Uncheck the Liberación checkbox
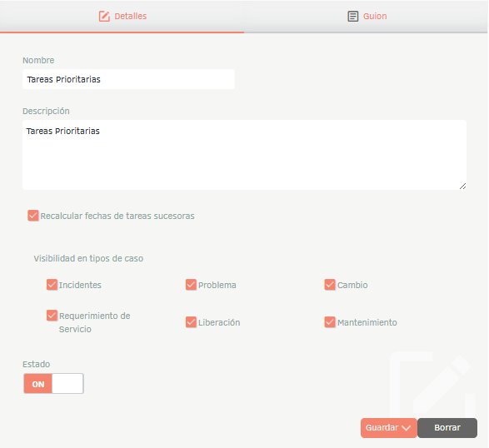 [x=191, y=321]
